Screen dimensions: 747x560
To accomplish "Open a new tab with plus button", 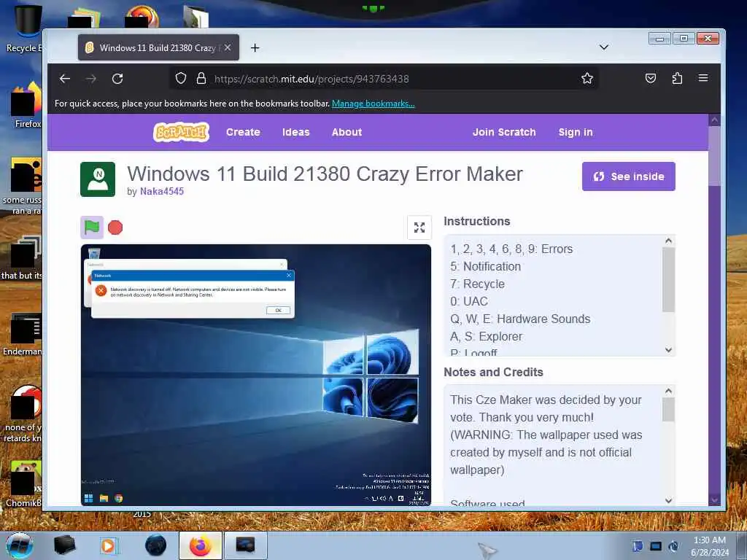I will (255, 47).
